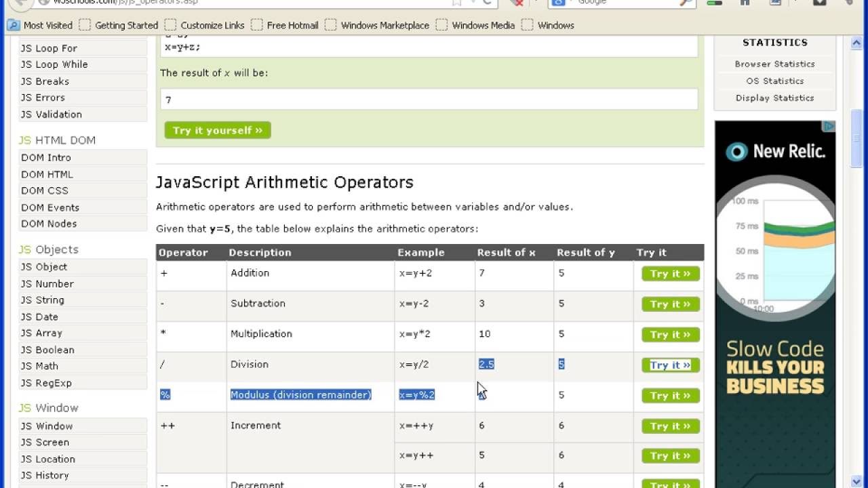The height and width of the screenshot is (488, 868).
Task: Click Try it for the Modulus row
Action: (671, 396)
